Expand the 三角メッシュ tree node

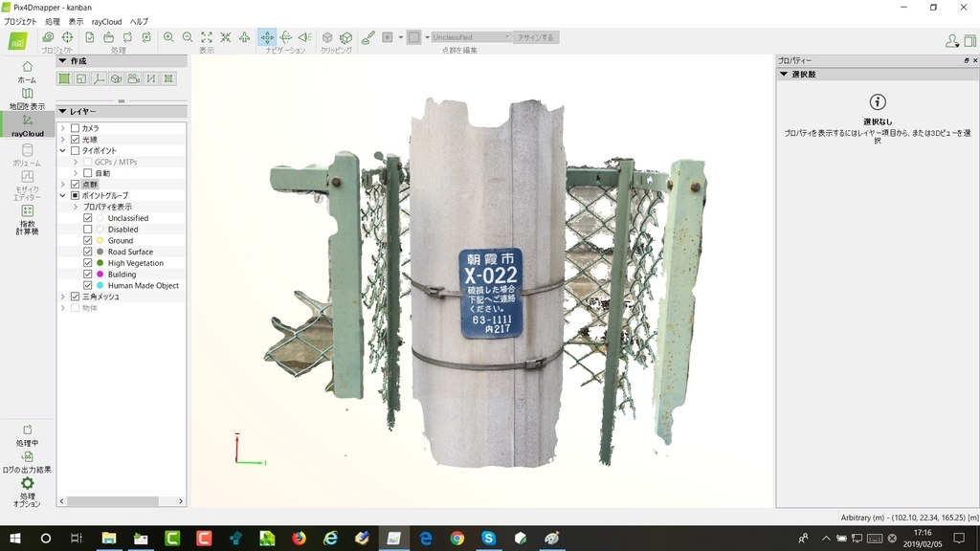[x=63, y=297]
